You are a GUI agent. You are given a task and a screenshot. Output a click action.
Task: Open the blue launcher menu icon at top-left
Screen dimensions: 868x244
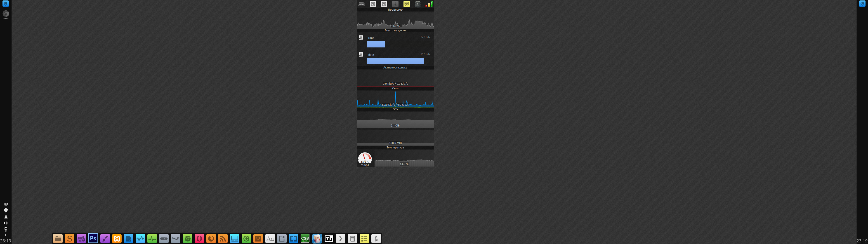point(6,4)
